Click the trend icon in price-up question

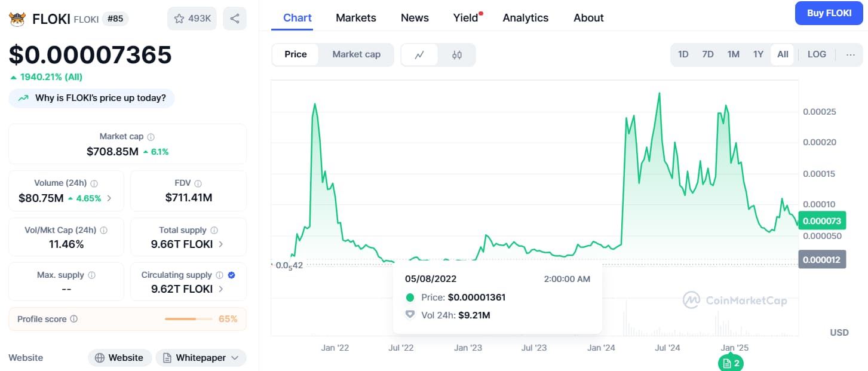(23, 98)
